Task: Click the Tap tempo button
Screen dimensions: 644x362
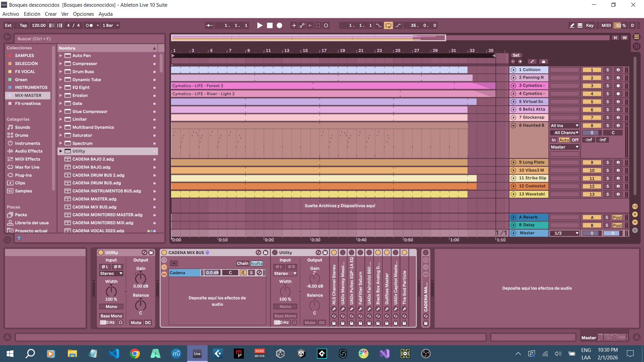Action: [23, 25]
